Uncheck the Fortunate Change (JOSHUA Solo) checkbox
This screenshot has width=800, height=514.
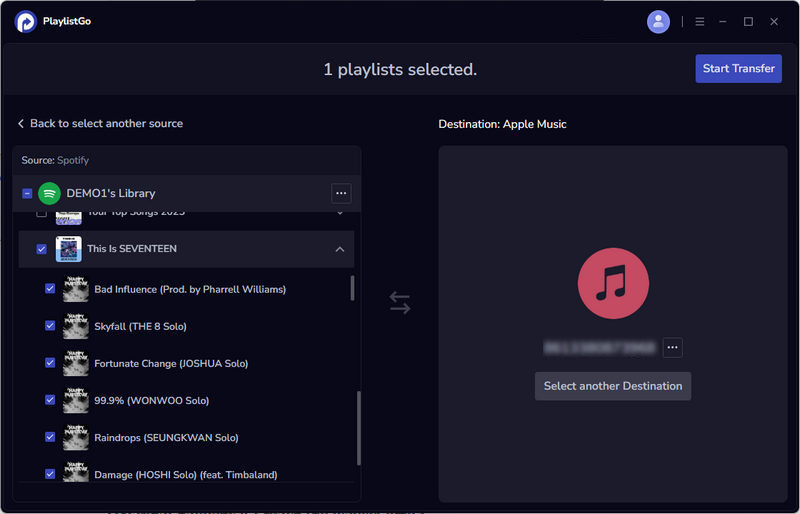50,363
